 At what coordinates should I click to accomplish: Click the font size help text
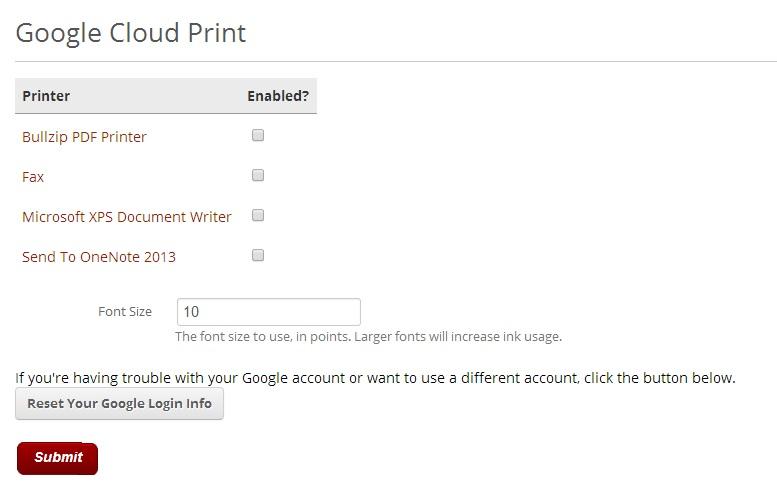[x=368, y=337]
